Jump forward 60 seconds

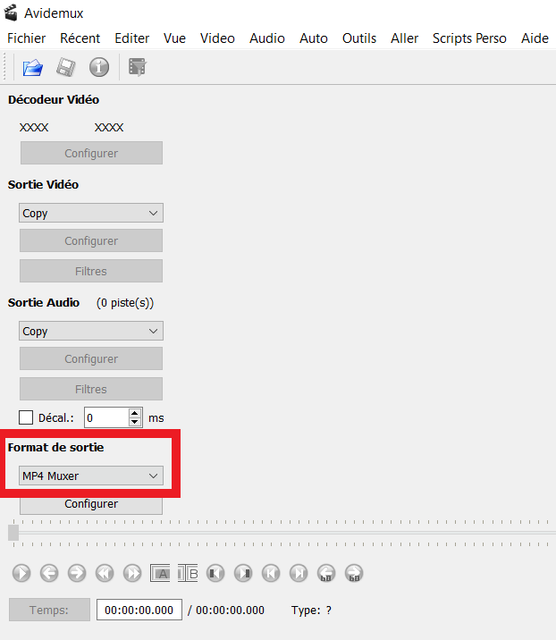[x=354, y=573]
